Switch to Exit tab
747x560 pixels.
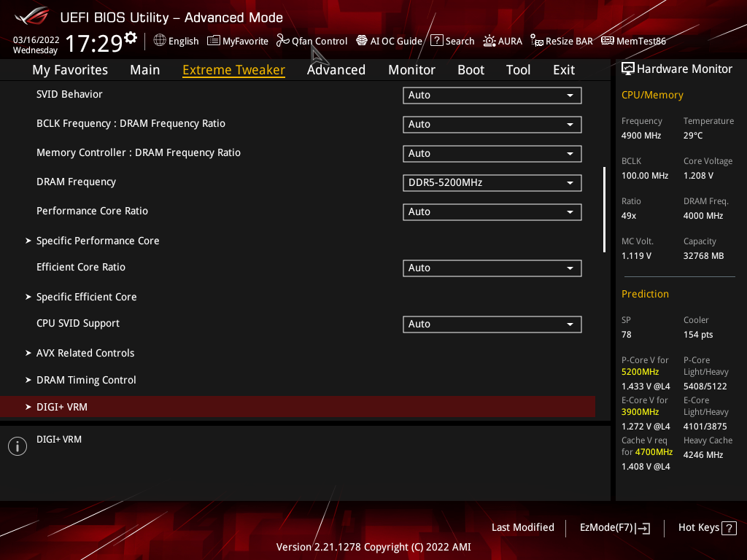pyautogui.click(x=564, y=70)
